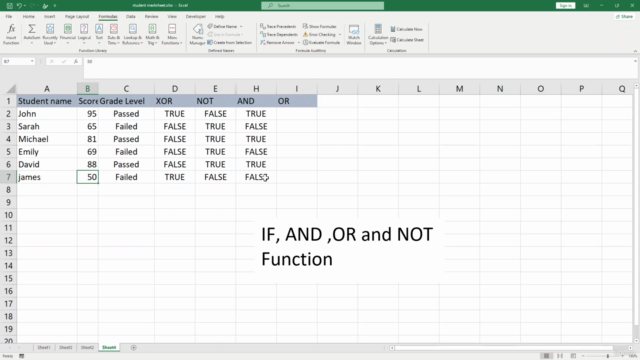640x360 pixels.
Task: Open Calculation Options menu
Action: click(378, 34)
